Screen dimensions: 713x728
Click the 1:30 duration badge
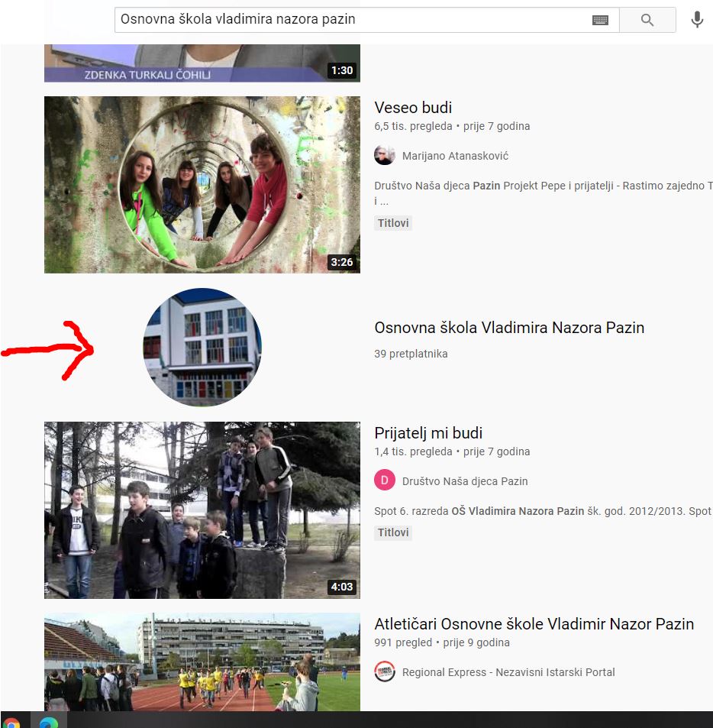[x=342, y=70]
